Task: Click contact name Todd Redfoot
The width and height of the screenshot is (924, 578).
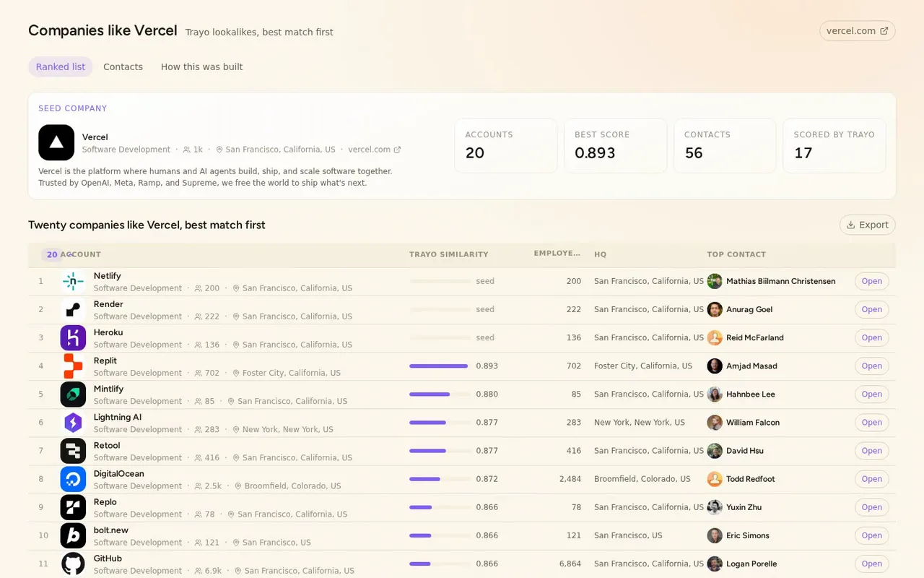Action: 751,479
